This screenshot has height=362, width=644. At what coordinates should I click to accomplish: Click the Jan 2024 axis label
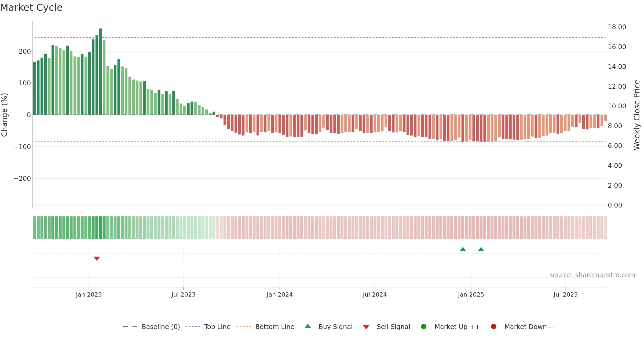280,295
